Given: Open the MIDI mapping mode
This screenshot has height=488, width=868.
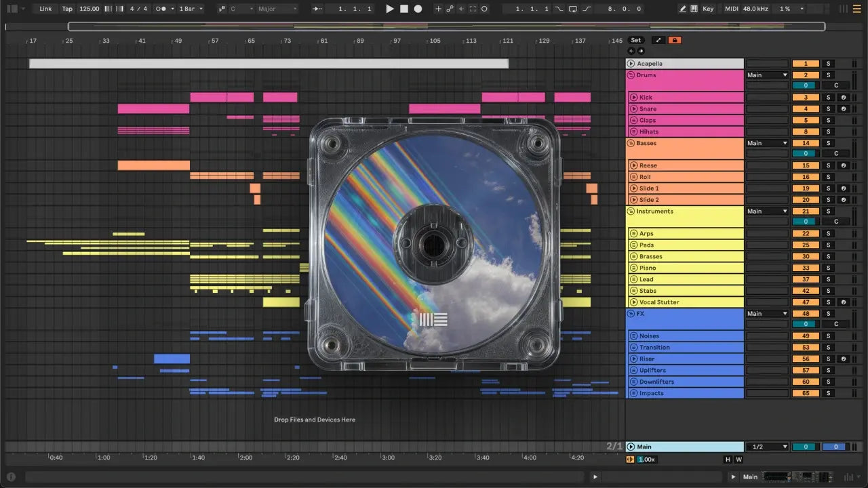Looking at the screenshot, I should (x=731, y=9).
